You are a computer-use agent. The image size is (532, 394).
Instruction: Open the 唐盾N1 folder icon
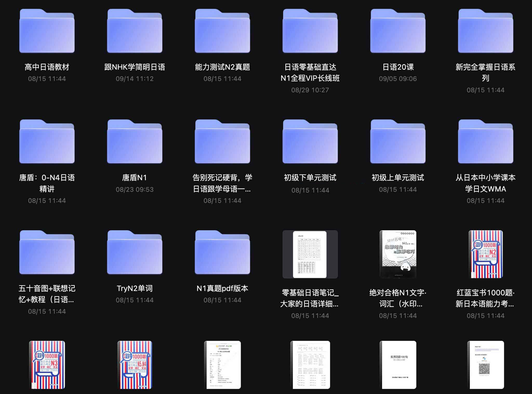pyautogui.click(x=135, y=142)
